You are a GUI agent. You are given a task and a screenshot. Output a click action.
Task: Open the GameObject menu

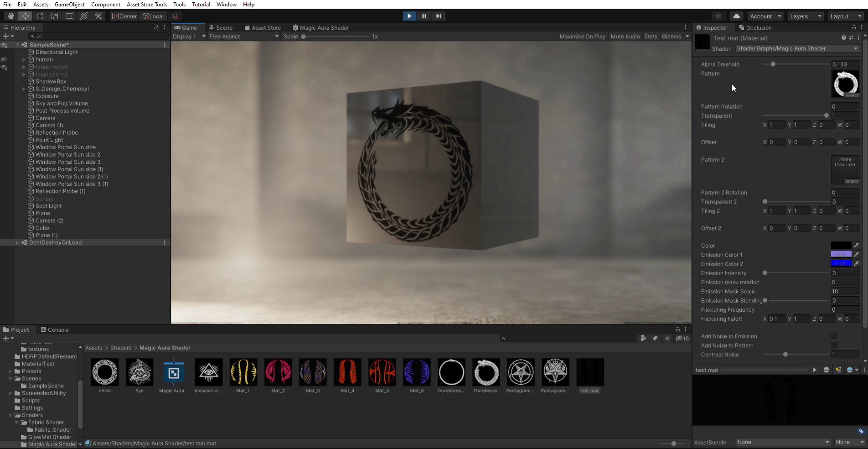click(x=69, y=5)
